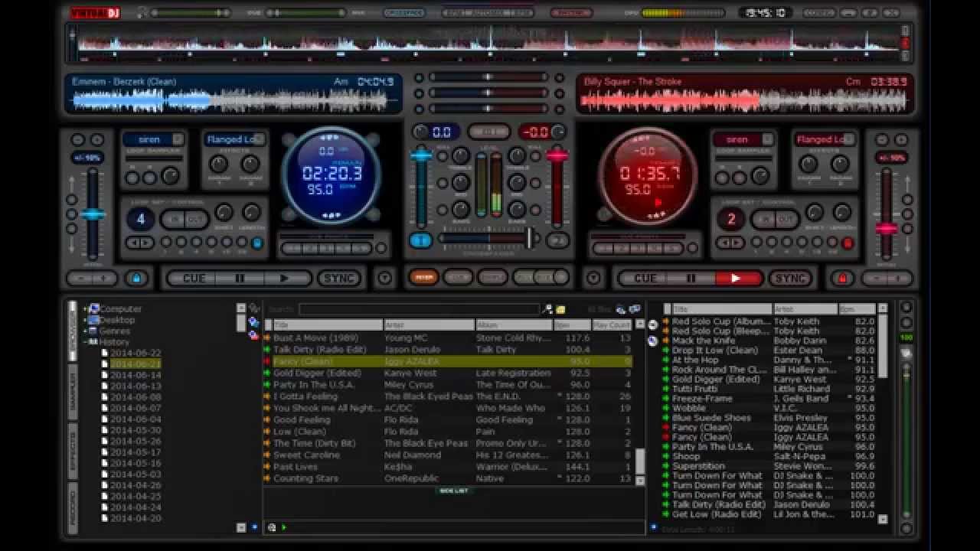Sort the track list by Artist column
This screenshot has height=551, width=980.
pos(429,325)
